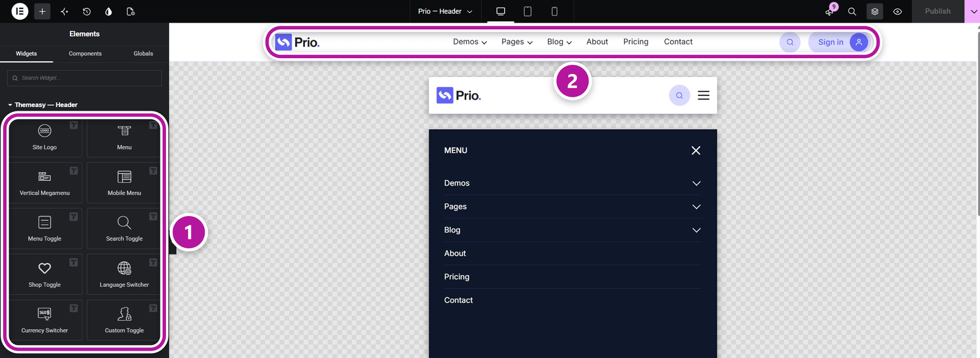Image resolution: width=980 pixels, height=358 pixels.
Task: Click the Prio logo in mobile header
Action: point(459,95)
